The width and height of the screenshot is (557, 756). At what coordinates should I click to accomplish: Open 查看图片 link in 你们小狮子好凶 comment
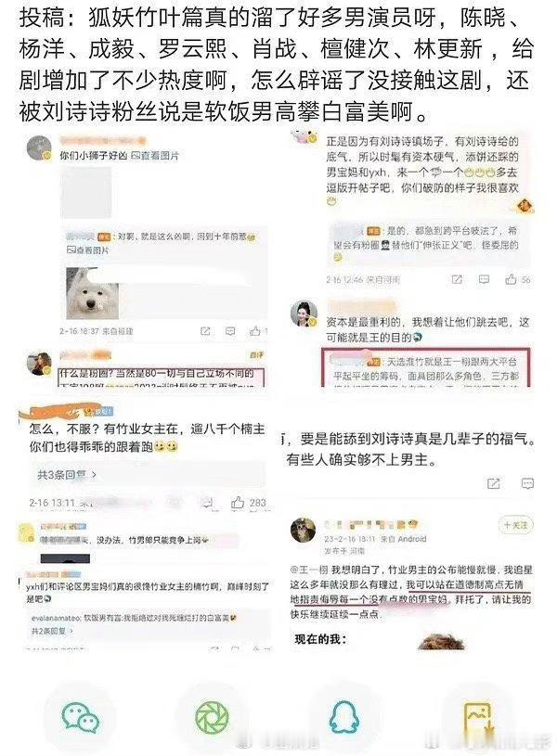pyautogui.click(x=155, y=156)
